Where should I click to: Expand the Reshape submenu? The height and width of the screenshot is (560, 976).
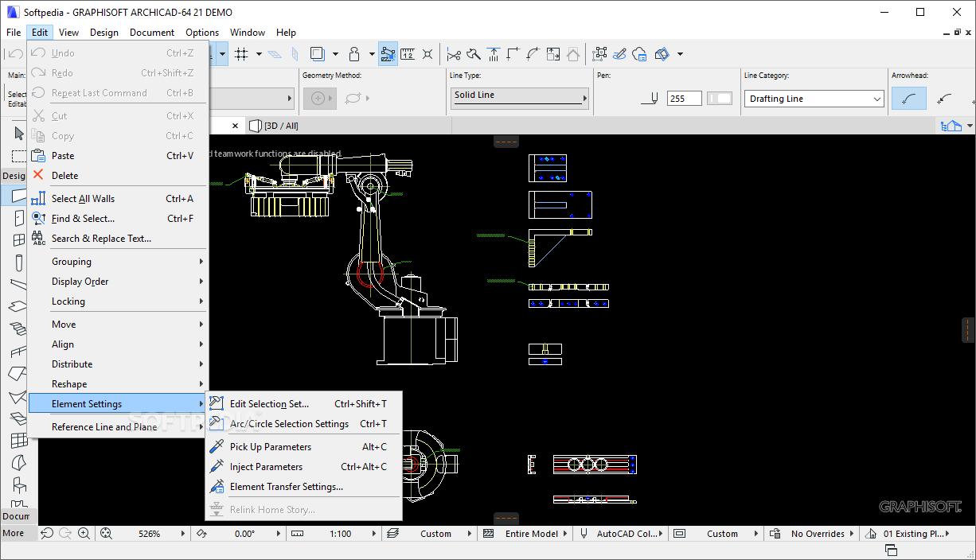click(x=118, y=384)
